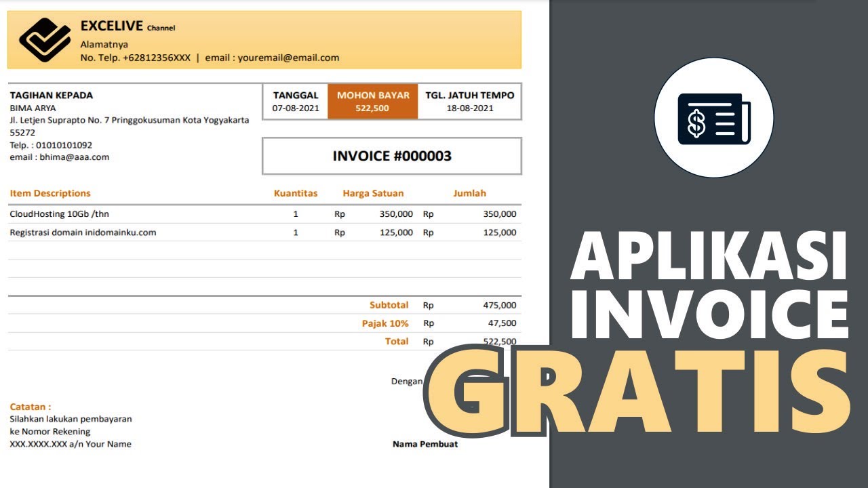Click the youremail@email.com address
This screenshot has height=488, width=868.
[288, 58]
